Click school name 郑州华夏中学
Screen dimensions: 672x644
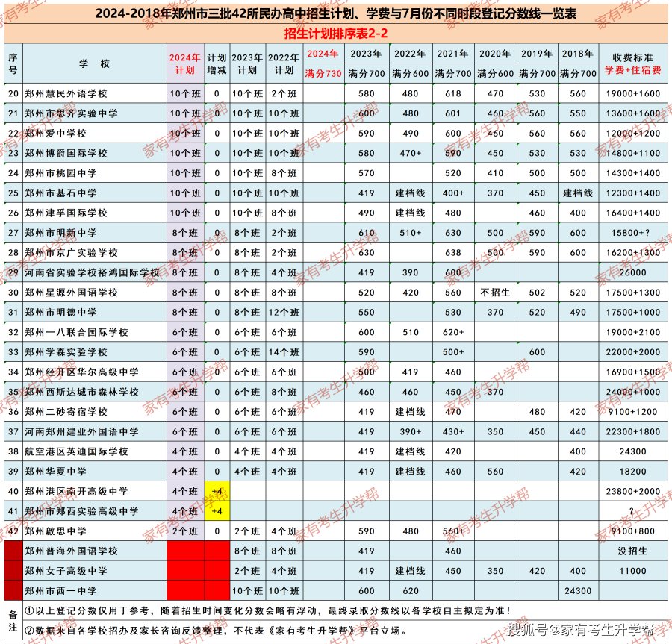tap(56, 472)
